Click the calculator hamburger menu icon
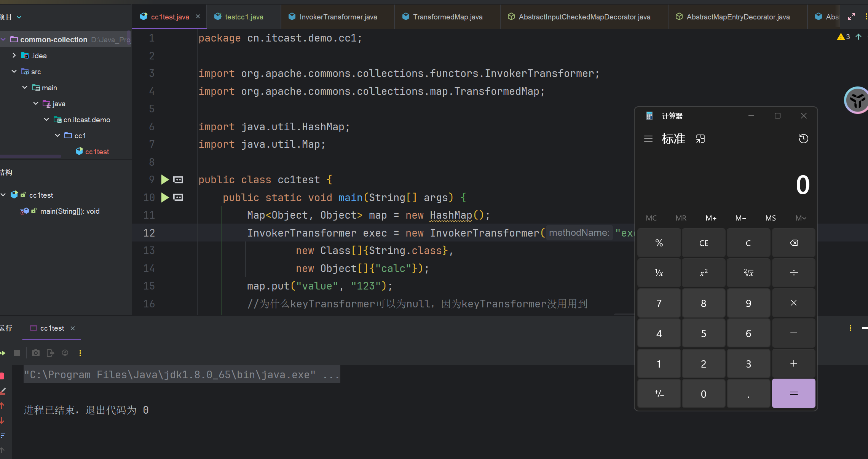The width and height of the screenshot is (868, 459). tap(648, 139)
